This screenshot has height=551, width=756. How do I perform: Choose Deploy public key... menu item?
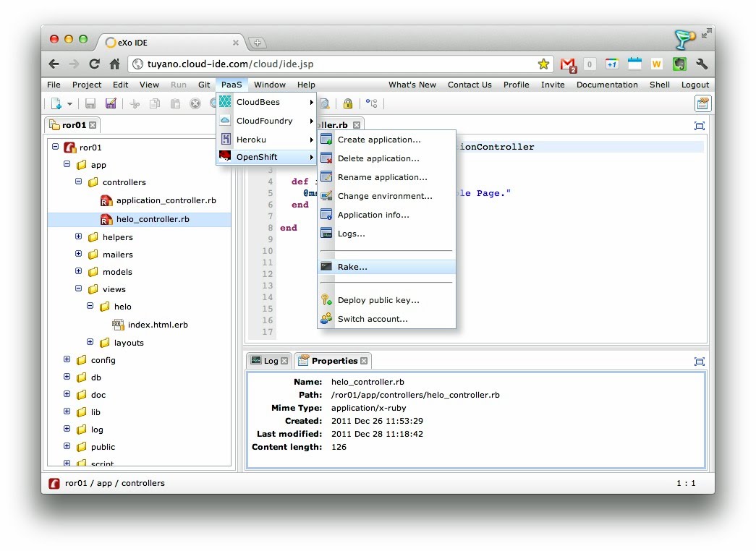pos(386,300)
